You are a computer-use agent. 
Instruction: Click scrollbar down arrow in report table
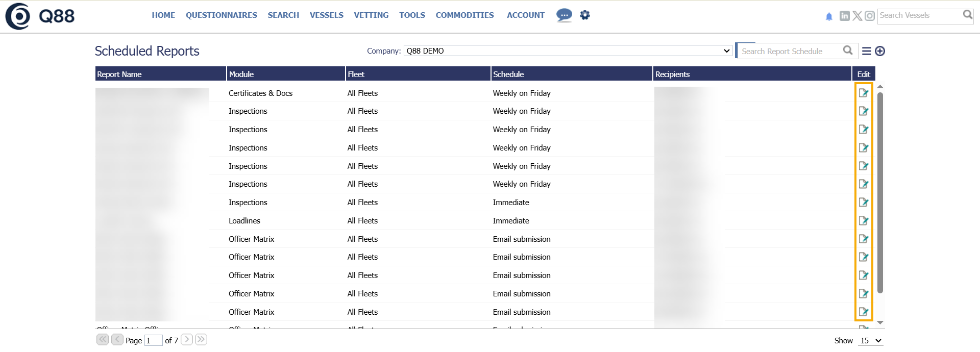[880, 322]
